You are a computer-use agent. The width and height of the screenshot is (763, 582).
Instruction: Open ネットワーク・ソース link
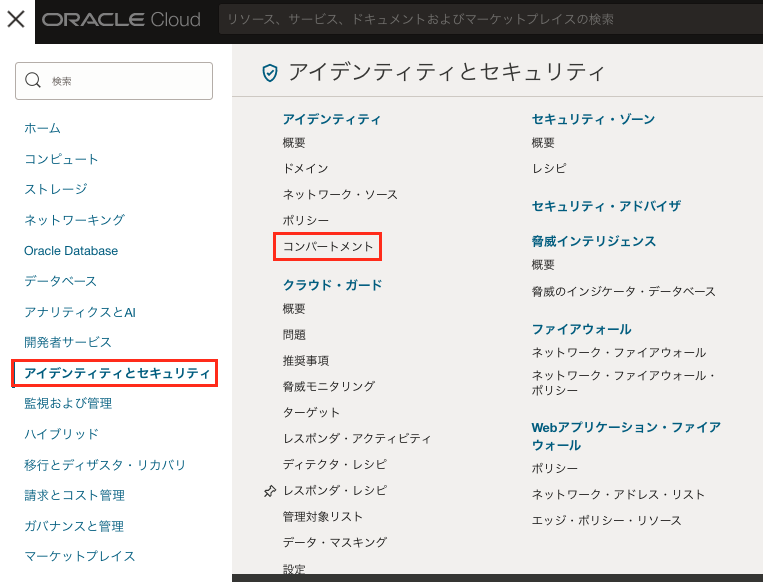click(340, 194)
